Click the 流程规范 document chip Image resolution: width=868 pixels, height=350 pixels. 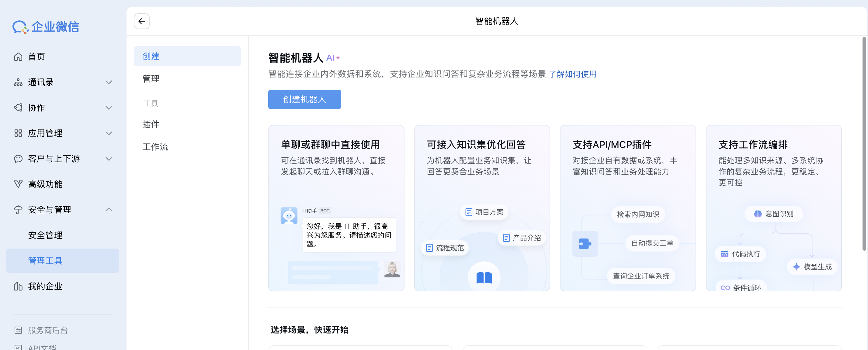445,248
